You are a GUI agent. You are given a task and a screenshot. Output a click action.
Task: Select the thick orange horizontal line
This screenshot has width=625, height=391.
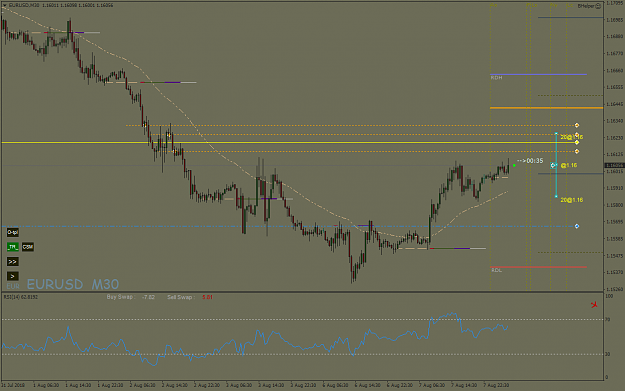[546, 108]
